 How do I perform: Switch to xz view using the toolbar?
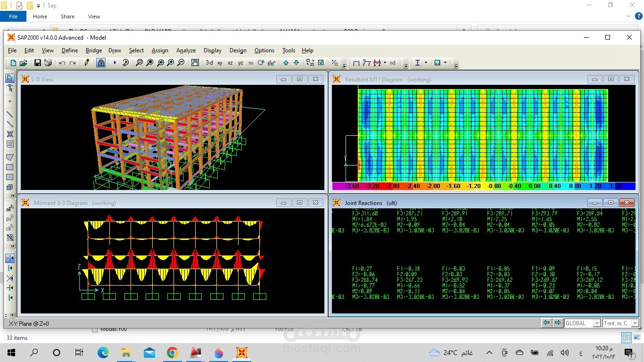230,62
